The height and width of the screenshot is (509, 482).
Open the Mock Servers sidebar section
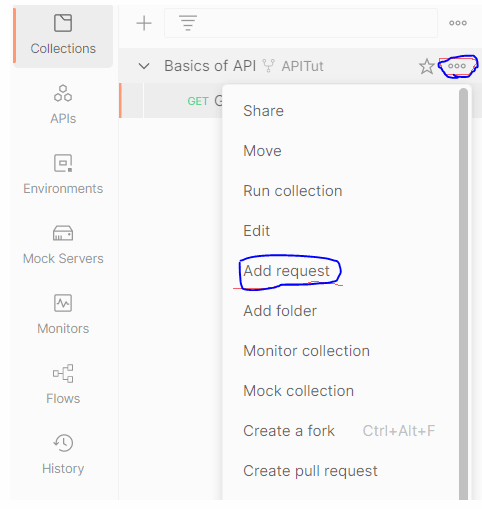click(63, 245)
